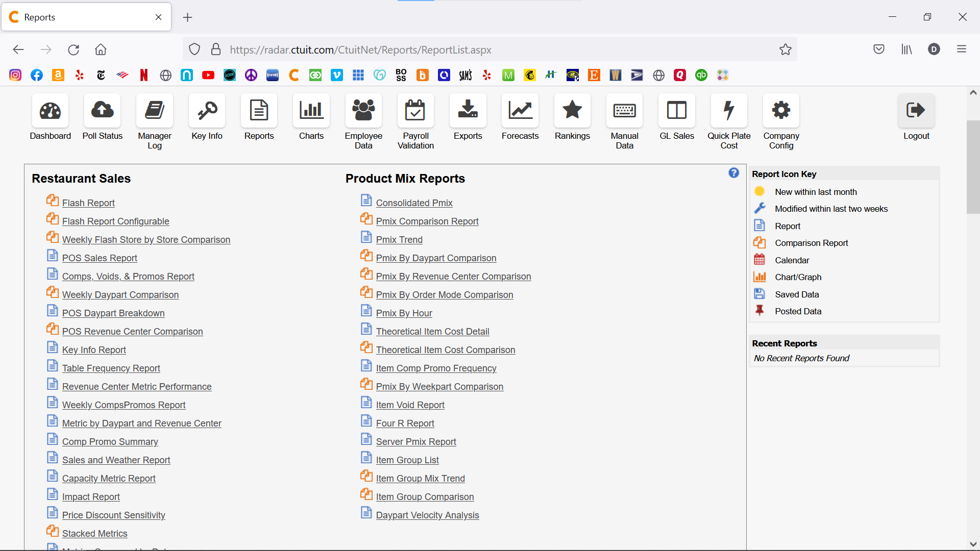Open the Flash Report link

88,203
